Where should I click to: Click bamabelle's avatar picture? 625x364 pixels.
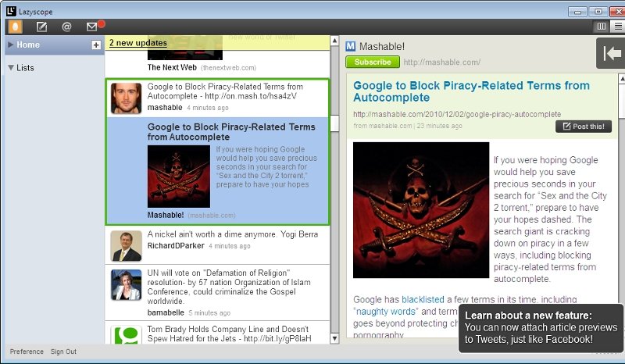point(126,284)
